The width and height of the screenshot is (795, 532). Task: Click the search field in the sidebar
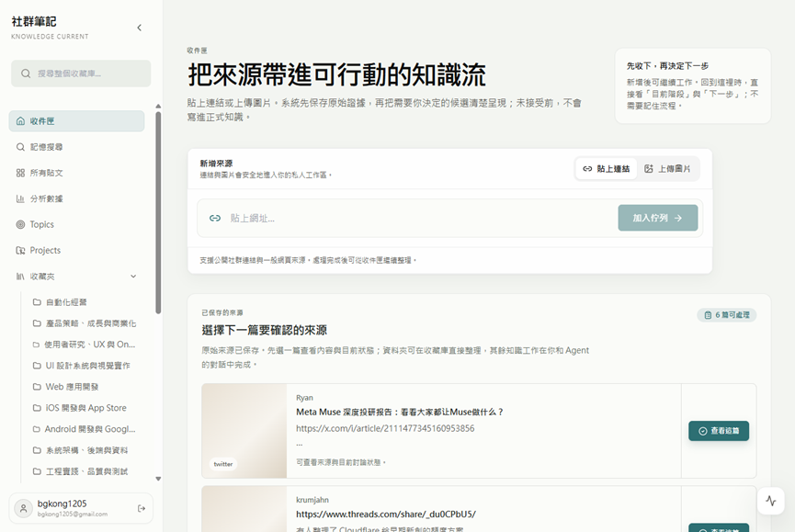click(81, 74)
